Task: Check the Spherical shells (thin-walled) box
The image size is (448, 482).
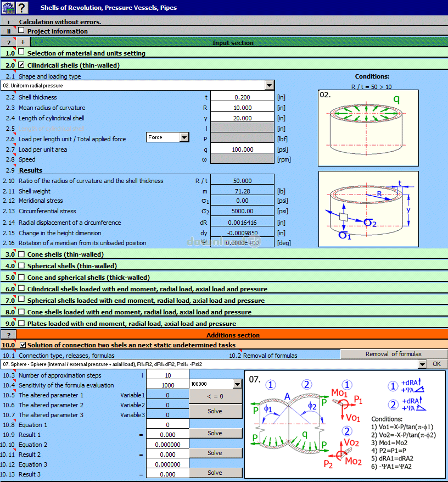Action: (21, 265)
